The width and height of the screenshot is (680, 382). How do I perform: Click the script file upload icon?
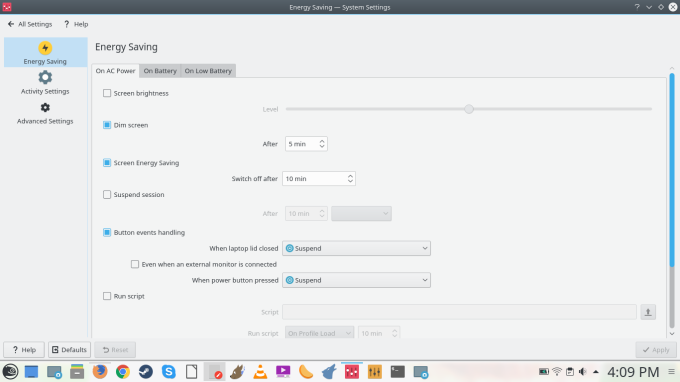coord(648,312)
